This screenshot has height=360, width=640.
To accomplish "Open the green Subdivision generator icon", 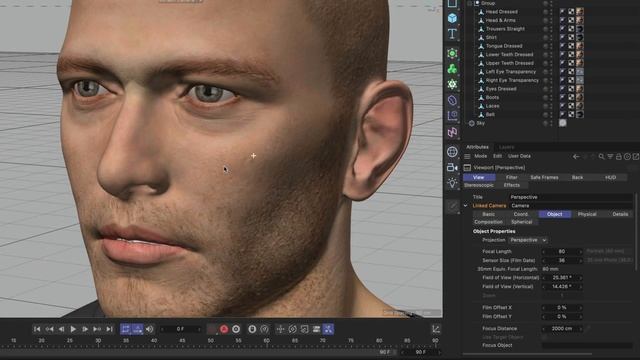I will [452, 53].
